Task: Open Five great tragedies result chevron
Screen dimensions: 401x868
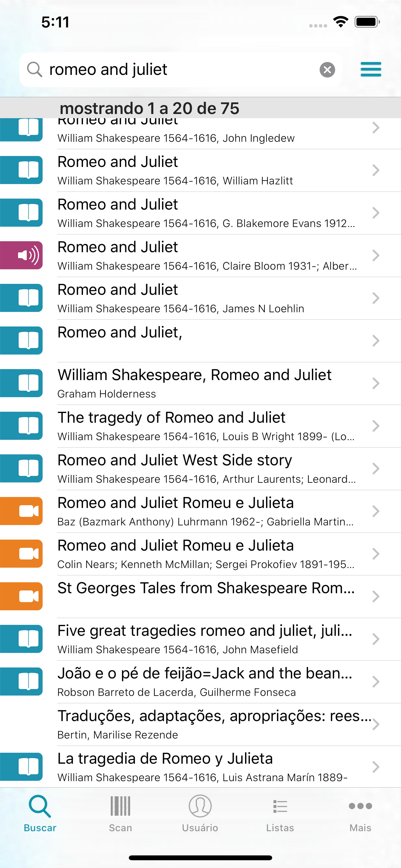Action: [x=376, y=639]
